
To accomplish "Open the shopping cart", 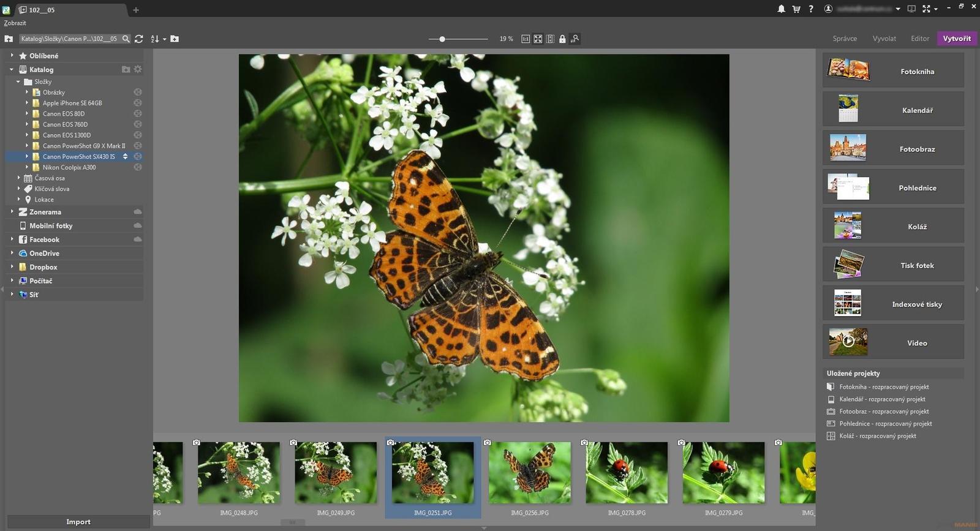I will (x=796, y=9).
